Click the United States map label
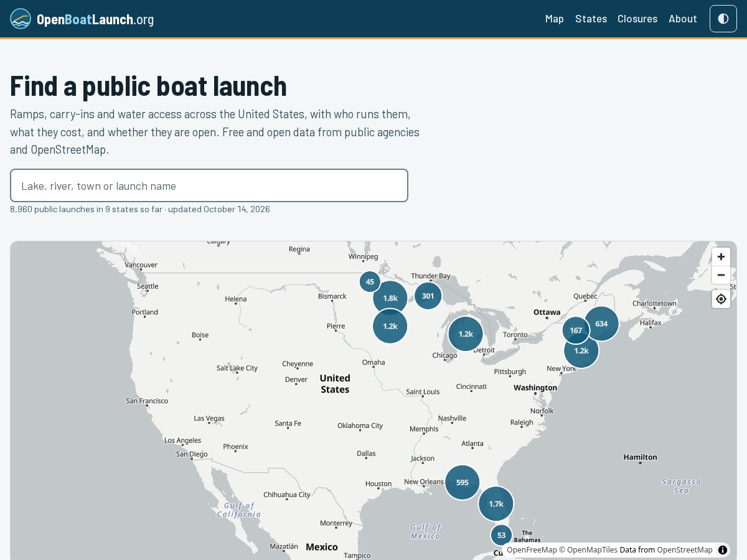747x560 pixels. click(335, 383)
